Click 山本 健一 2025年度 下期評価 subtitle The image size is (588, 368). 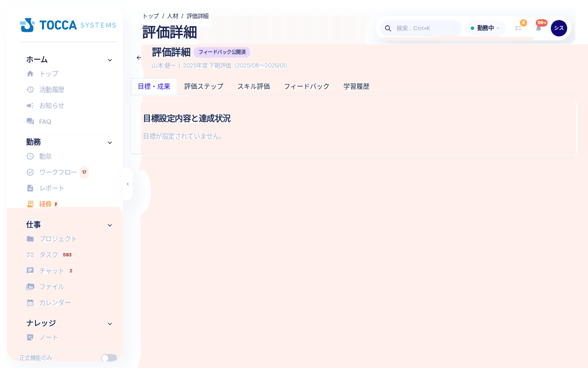(220, 65)
